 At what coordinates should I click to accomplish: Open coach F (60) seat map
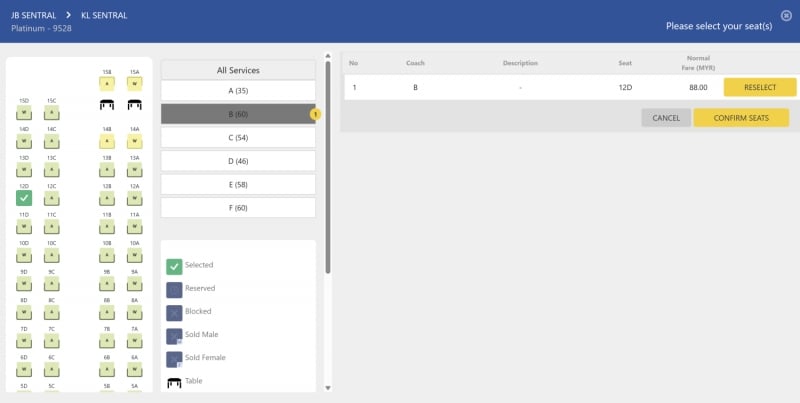tap(238, 207)
